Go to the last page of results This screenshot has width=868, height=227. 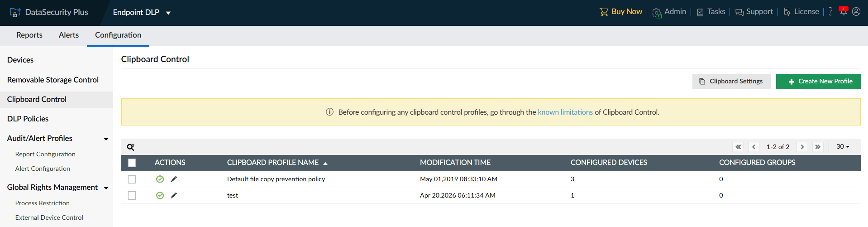(818, 147)
